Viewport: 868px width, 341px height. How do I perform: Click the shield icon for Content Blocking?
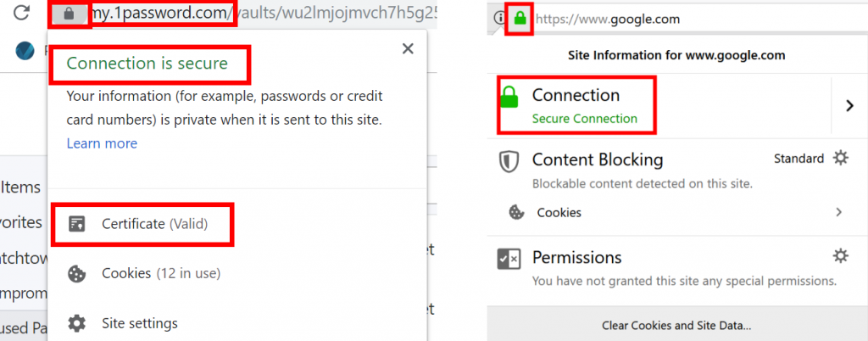(509, 162)
